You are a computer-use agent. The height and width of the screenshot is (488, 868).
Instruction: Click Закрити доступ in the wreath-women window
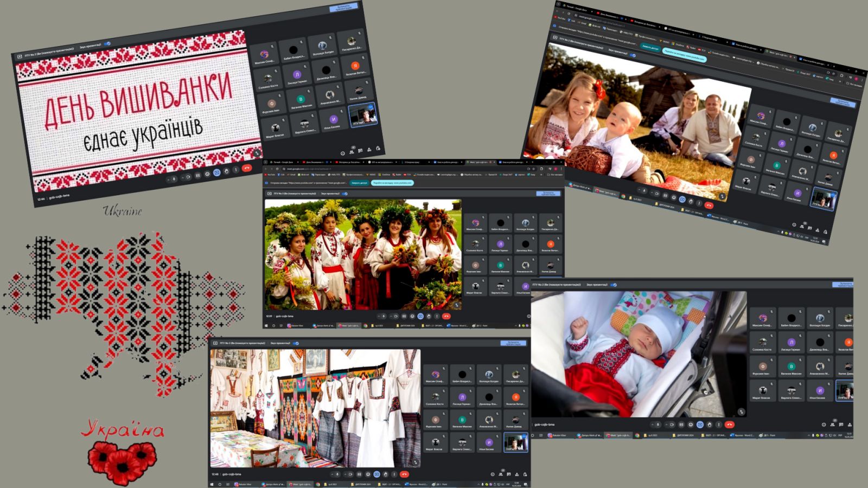click(359, 183)
